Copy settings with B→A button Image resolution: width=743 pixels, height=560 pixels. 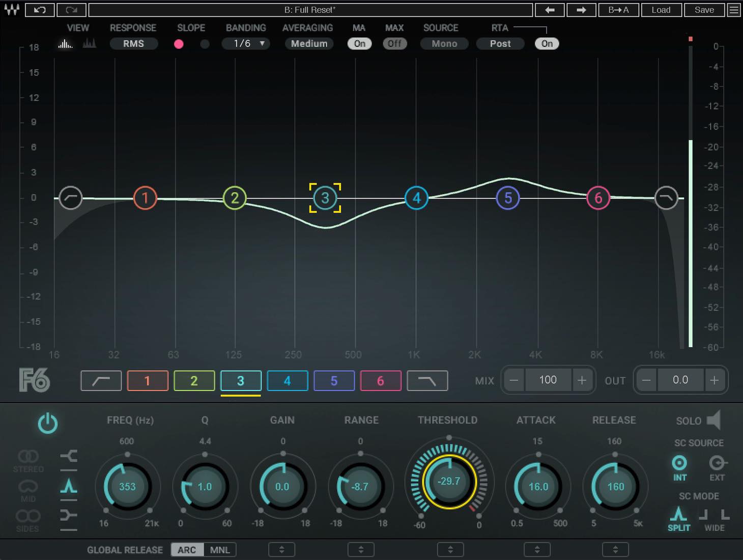[x=618, y=10]
